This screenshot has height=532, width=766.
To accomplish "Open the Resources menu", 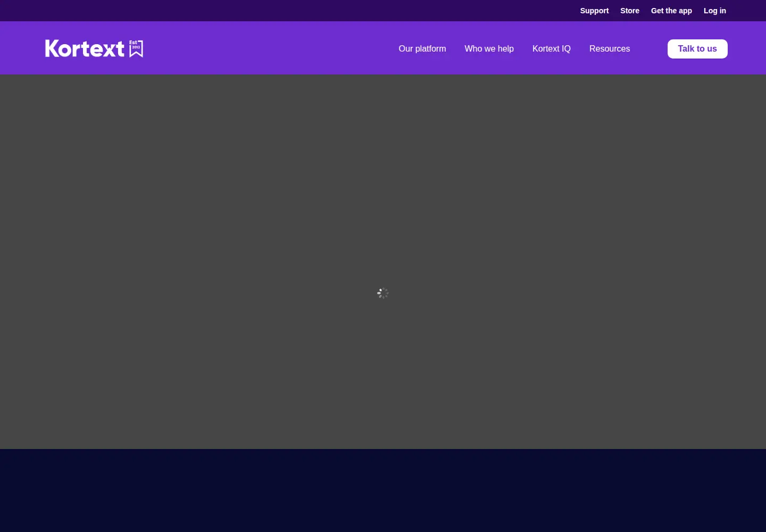I will pyautogui.click(x=610, y=48).
